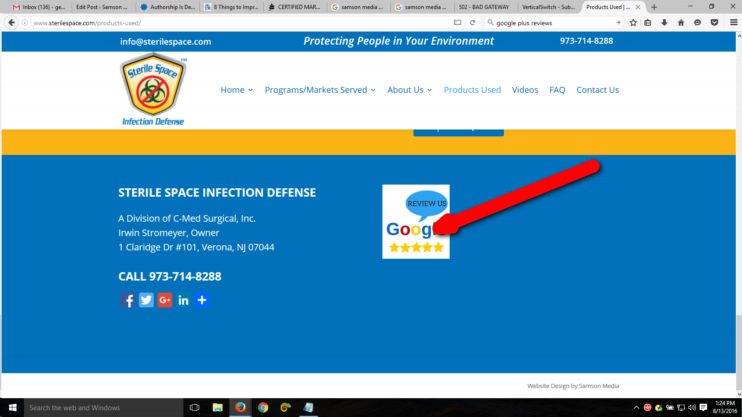Toggle reader view icon in the address bar
This screenshot has width=742, height=417.
[457, 23]
